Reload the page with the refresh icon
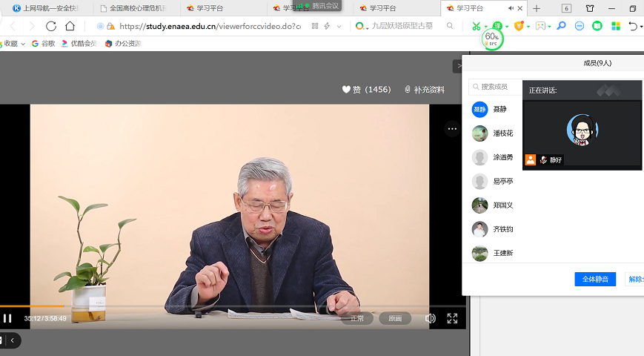 click(x=51, y=26)
